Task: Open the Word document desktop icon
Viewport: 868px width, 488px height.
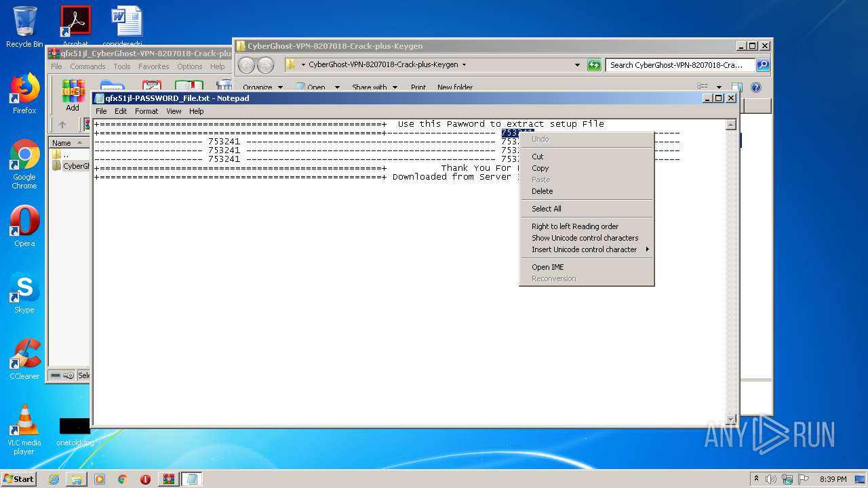Action: (126, 26)
